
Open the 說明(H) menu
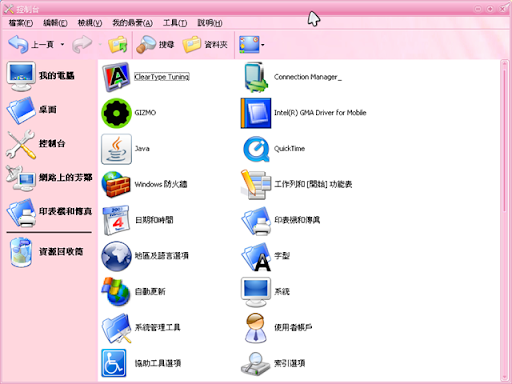(x=210, y=23)
